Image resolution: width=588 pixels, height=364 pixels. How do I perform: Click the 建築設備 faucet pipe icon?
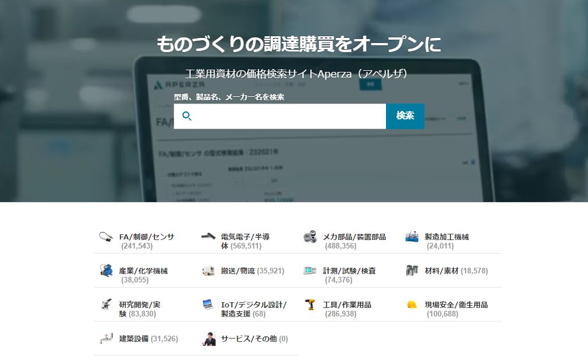click(106, 339)
